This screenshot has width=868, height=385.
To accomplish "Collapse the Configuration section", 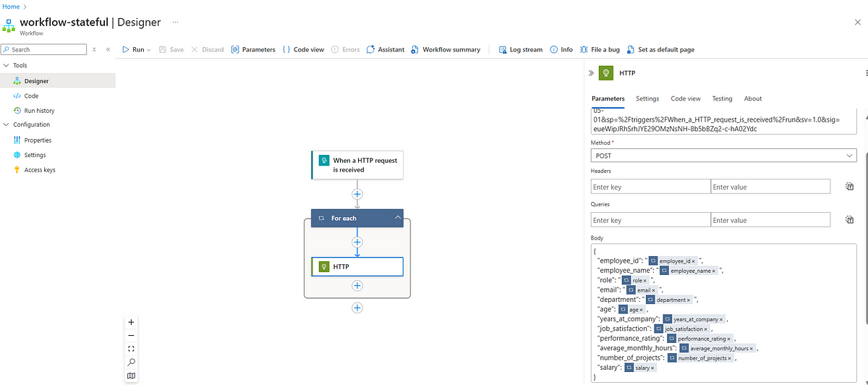I will pos(6,124).
